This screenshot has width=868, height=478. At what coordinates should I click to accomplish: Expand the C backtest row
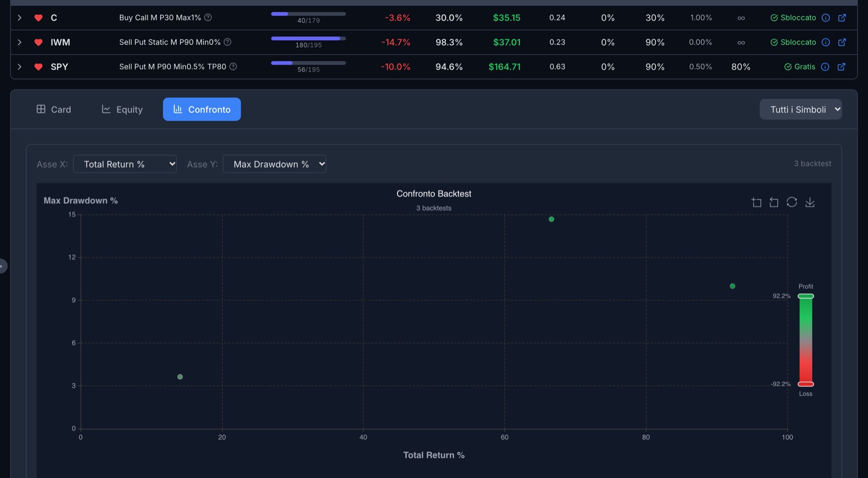click(20, 18)
